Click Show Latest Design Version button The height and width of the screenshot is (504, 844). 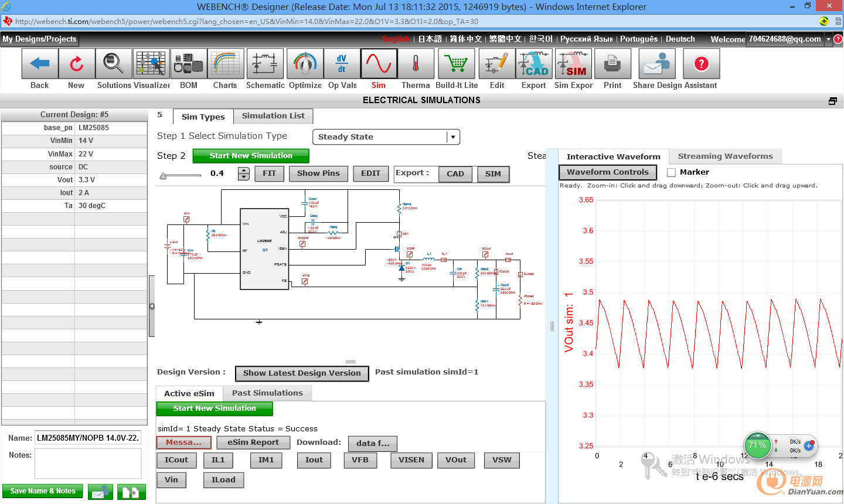(x=302, y=373)
